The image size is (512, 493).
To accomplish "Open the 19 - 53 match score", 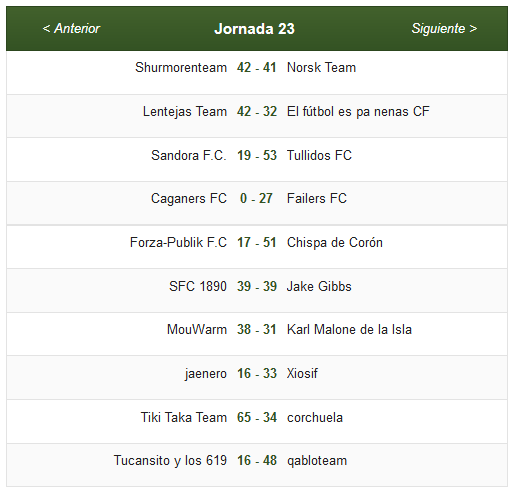I will coord(257,156).
